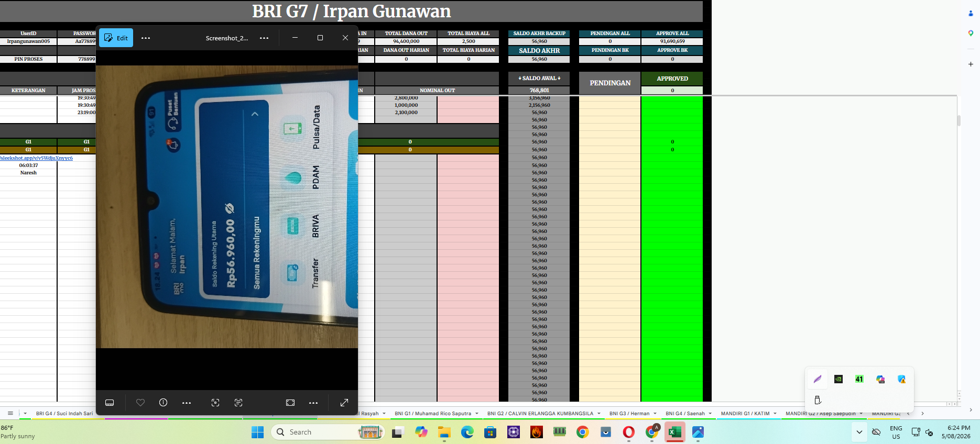
Task: Fit the photo to window size
Action: point(290,403)
